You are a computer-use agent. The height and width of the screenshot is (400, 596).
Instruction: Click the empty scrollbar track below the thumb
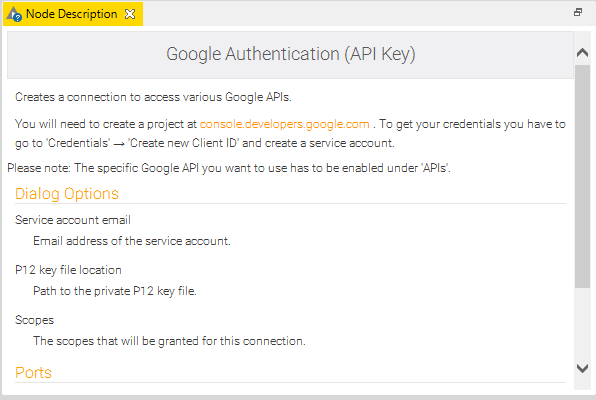pyautogui.click(x=582, y=324)
